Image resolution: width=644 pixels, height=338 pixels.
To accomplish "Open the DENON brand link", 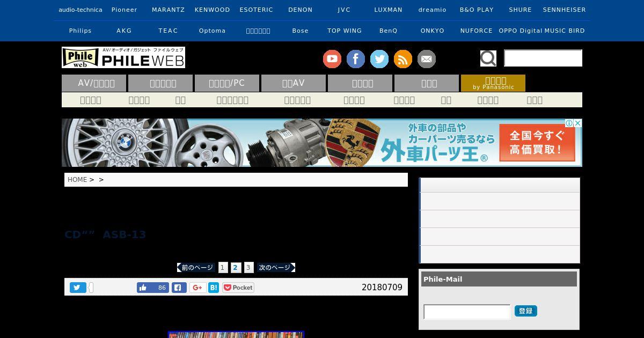I will pos(301,10).
